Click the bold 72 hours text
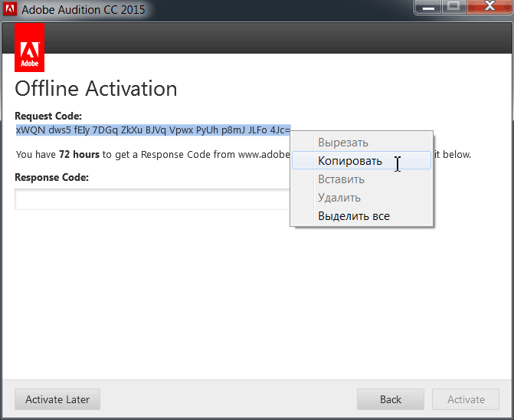Image resolution: width=514 pixels, height=420 pixels. coord(79,154)
